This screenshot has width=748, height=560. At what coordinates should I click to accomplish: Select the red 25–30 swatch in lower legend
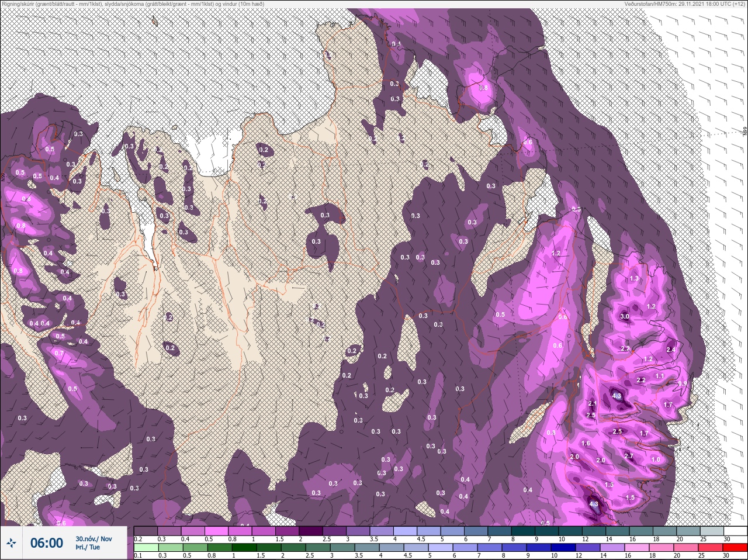735,548
